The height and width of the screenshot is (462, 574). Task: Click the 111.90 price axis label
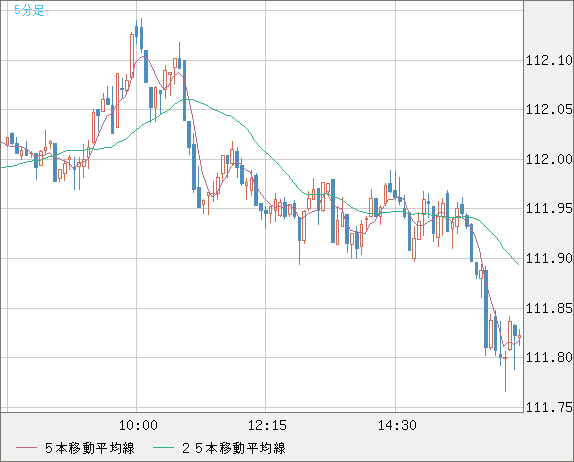click(549, 258)
